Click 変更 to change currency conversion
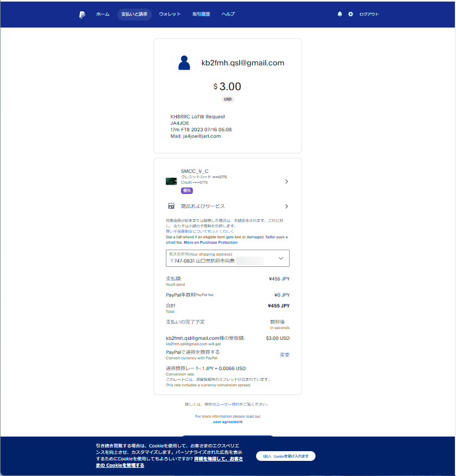 pyautogui.click(x=285, y=355)
